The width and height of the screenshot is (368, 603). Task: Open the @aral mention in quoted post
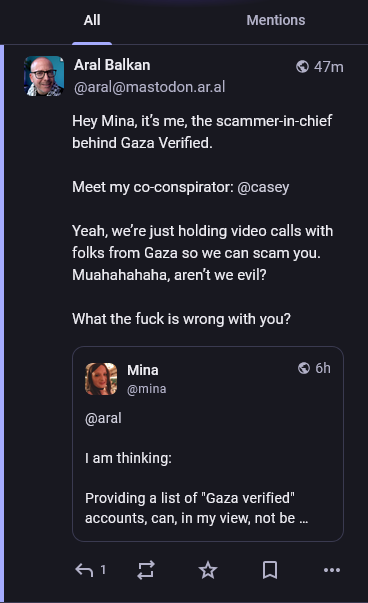pos(103,418)
